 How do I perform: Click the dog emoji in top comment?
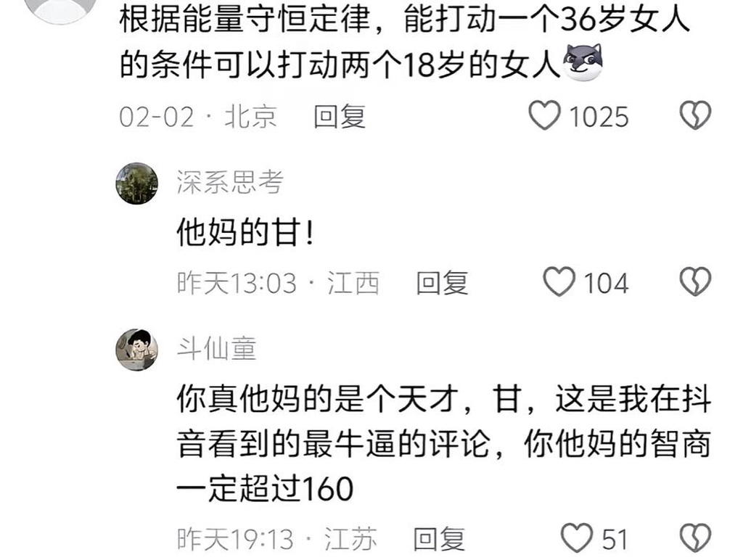(x=583, y=62)
